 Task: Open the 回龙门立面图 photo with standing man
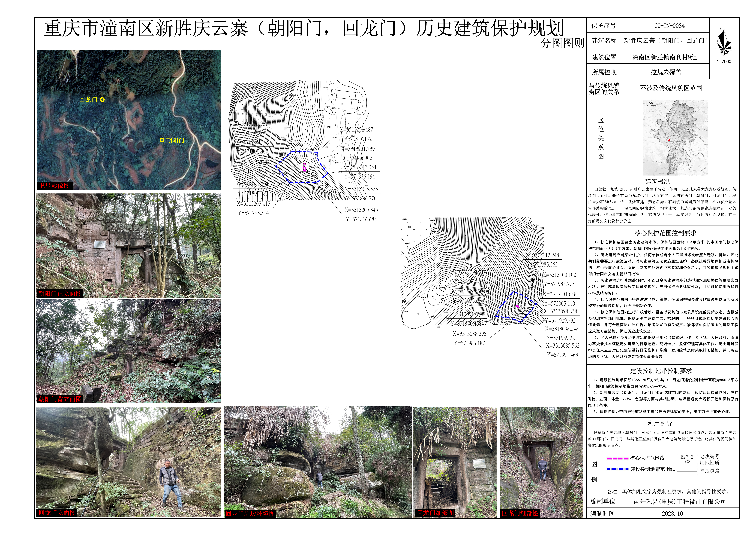pos(129,462)
